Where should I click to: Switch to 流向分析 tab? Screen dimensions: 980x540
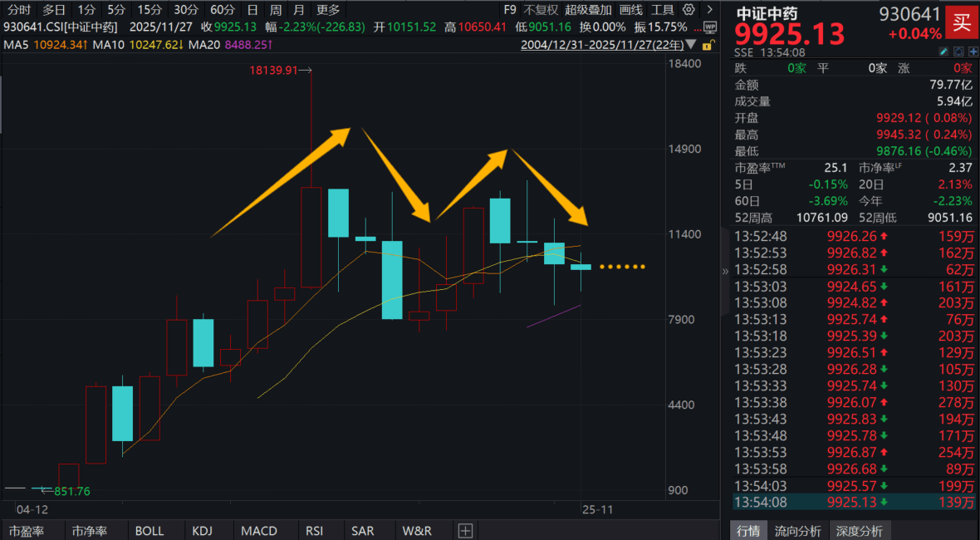coord(798,531)
